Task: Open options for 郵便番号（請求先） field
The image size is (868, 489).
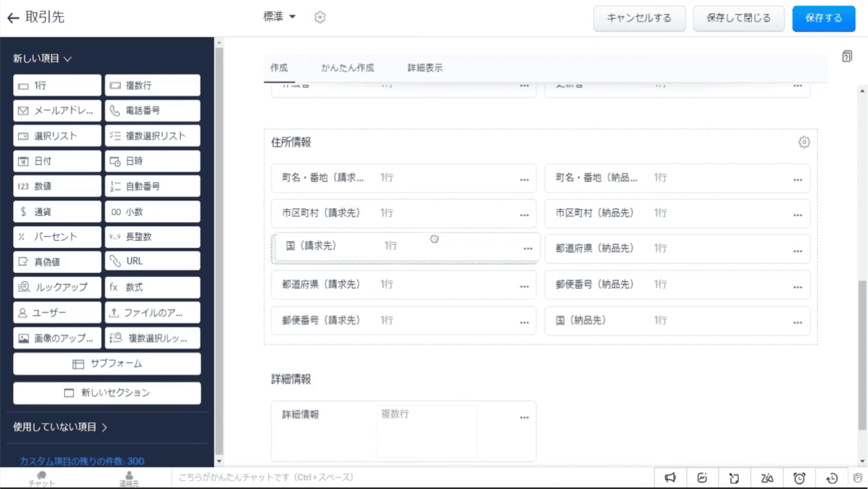Action: click(524, 322)
